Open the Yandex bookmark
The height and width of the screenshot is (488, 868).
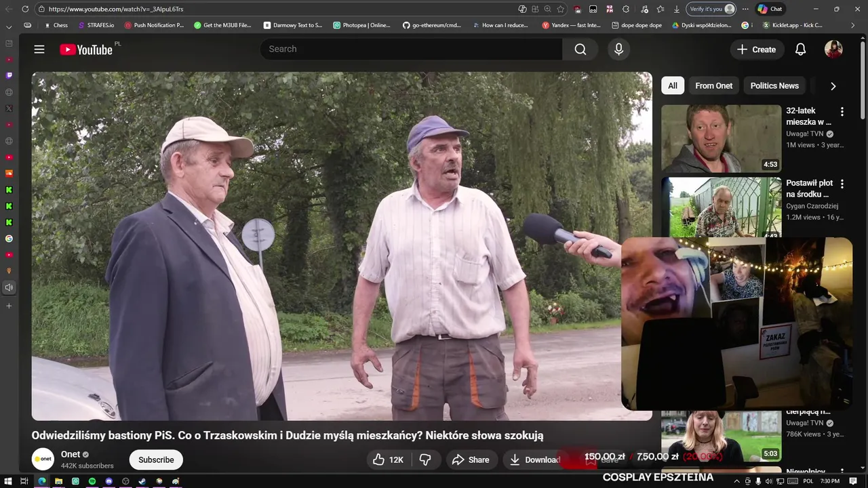pyautogui.click(x=572, y=25)
